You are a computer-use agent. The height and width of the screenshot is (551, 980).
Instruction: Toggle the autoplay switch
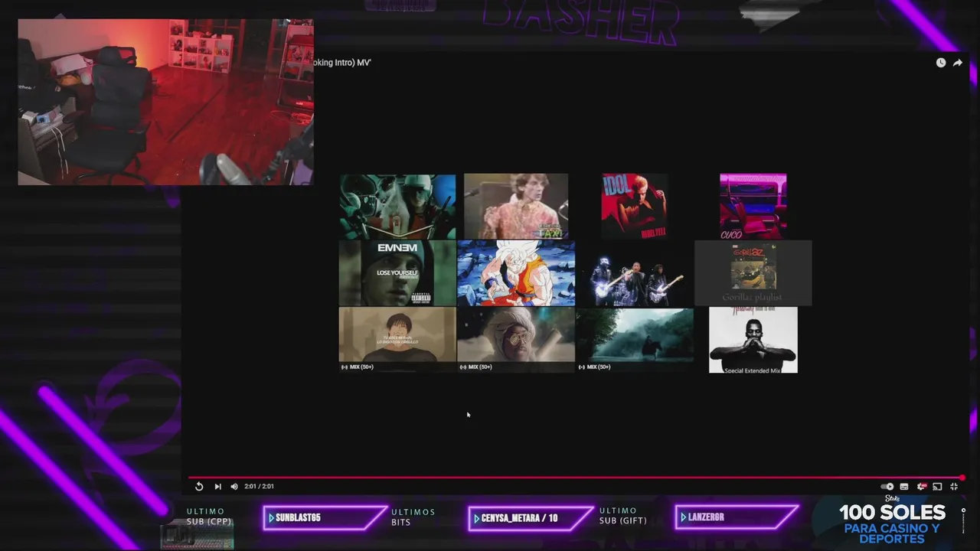(887, 487)
